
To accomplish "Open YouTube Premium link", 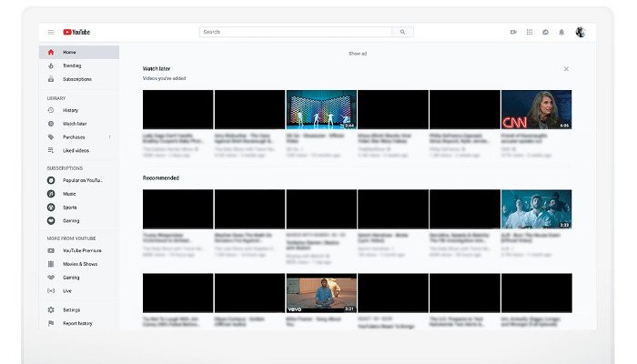I will tap(82, 250).
